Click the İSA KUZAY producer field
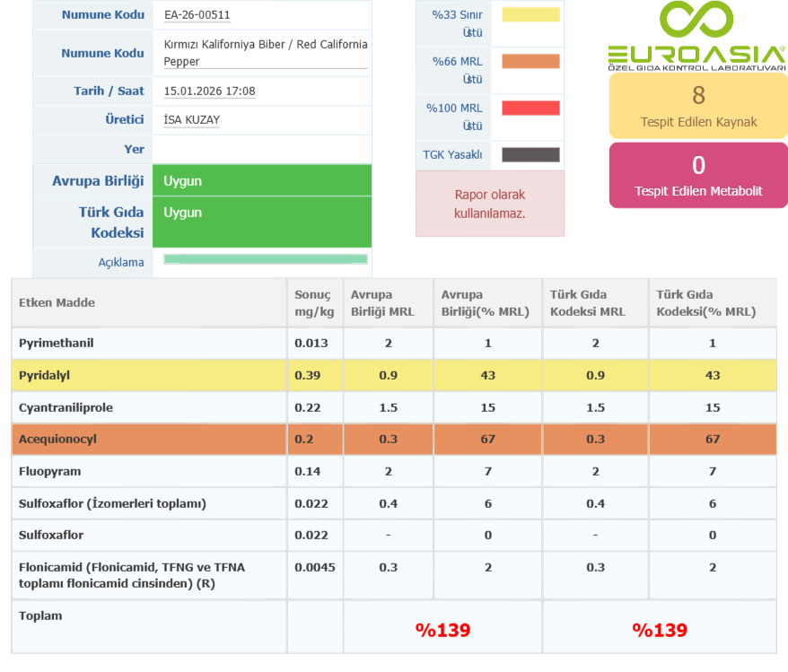The width and height of the screenshot is (788, 672). [x=192, y=119]
